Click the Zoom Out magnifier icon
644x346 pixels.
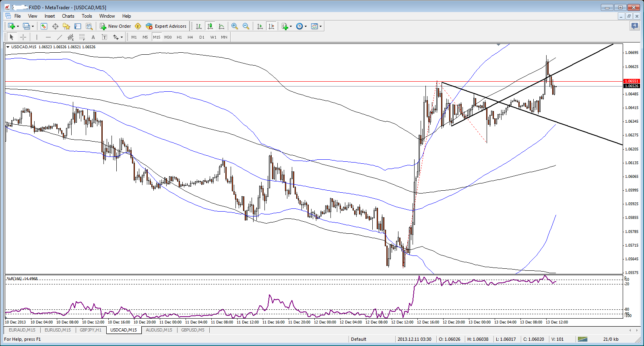point(246,26)
